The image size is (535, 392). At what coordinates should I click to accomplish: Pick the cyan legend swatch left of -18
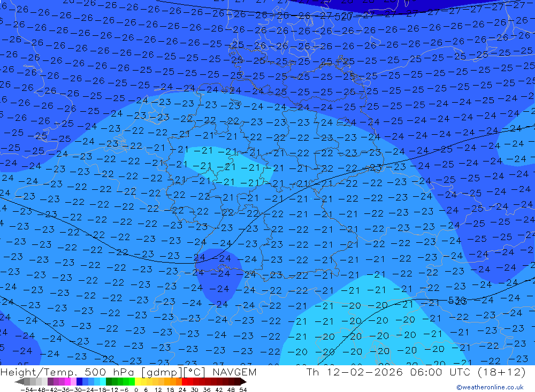[x=103, y=381]
